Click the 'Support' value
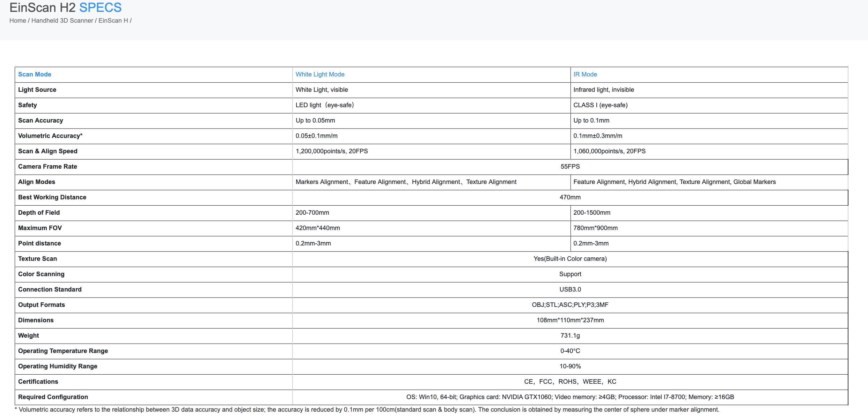The width and height of the screenshot is (868, 419). click(x=570, y=274)
